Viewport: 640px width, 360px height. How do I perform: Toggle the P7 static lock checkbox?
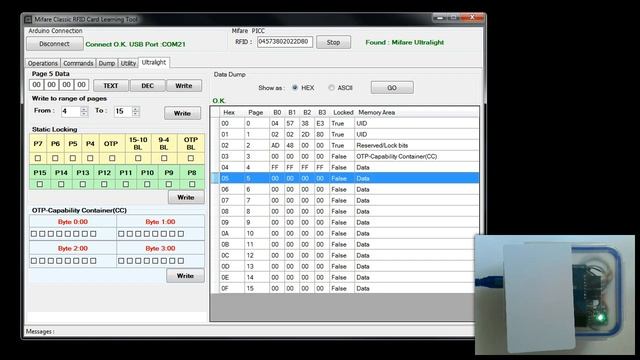click(38, 158)
